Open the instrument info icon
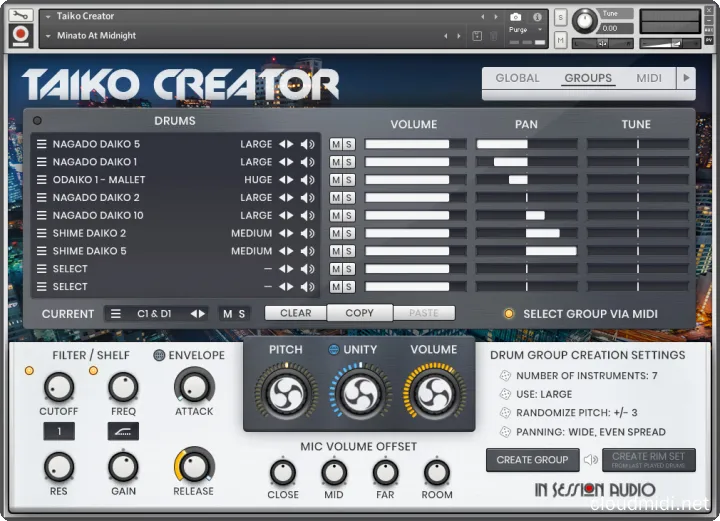 [537, 17]
